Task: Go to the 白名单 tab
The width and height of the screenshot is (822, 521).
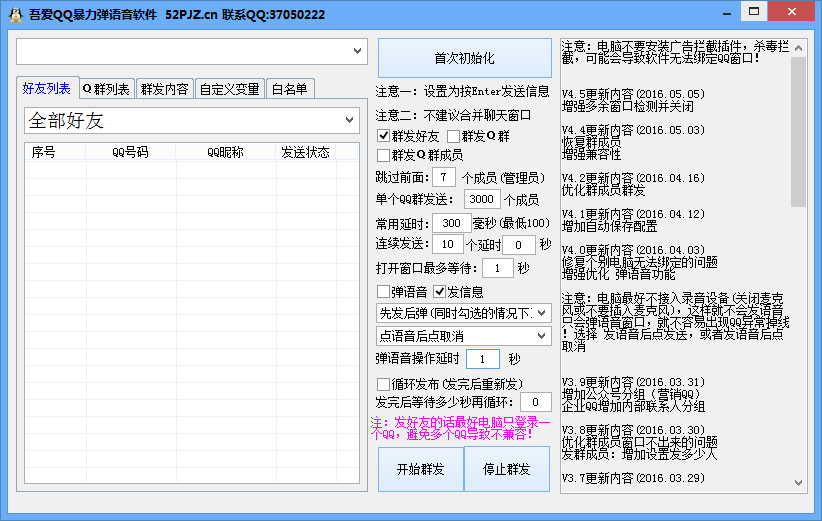Action: (290, 89)
